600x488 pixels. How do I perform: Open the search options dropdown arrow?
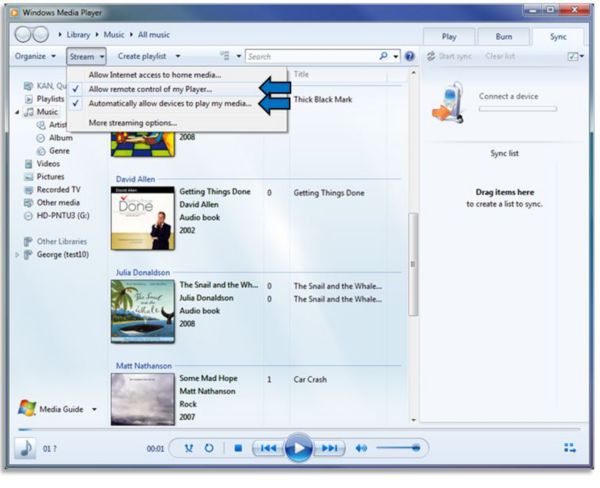[396, 57]
